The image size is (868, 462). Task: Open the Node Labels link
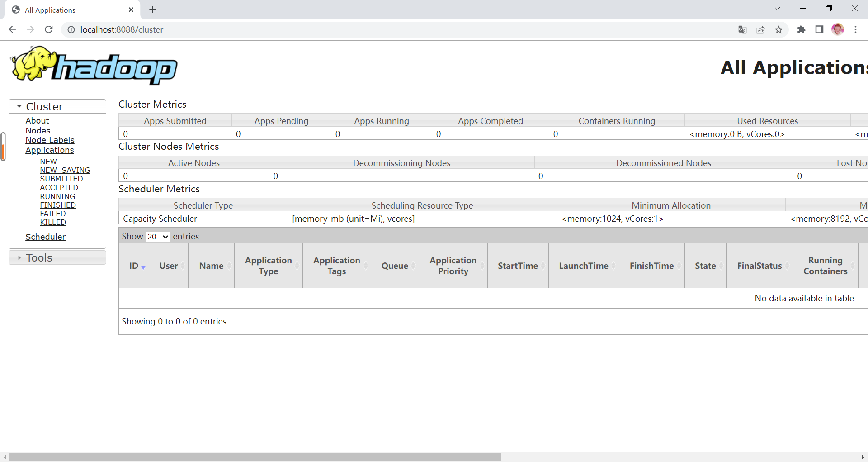(x=50, y=140)
